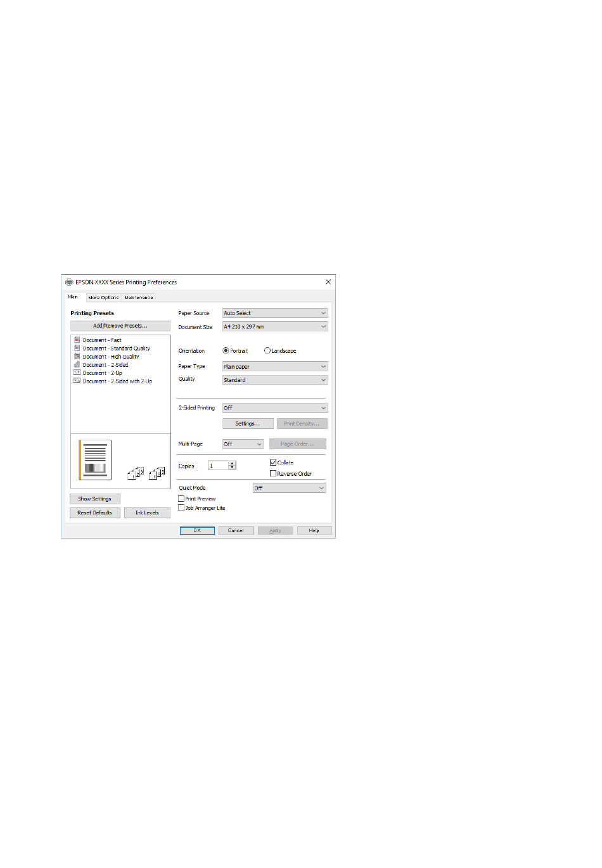Open the Quiet Mode dropdown
Image resolution: width=602 pixels, height=868 pixels.
click(x=290, y=488)
